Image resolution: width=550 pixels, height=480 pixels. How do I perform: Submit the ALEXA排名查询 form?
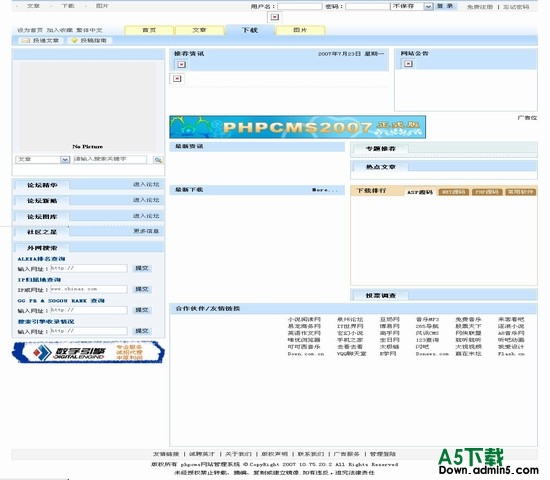142,268
